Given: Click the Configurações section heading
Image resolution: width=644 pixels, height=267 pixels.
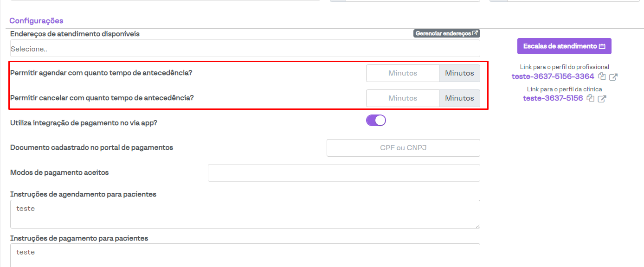Looking at the screenshot, I should (36, 21).
